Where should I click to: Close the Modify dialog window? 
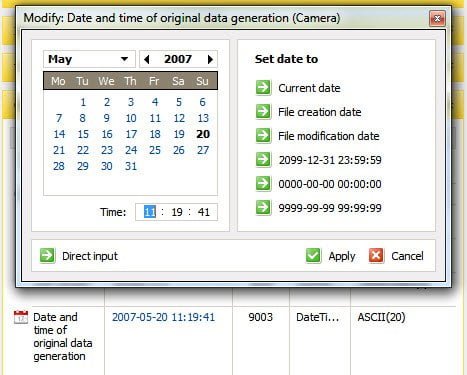point(437,18)
